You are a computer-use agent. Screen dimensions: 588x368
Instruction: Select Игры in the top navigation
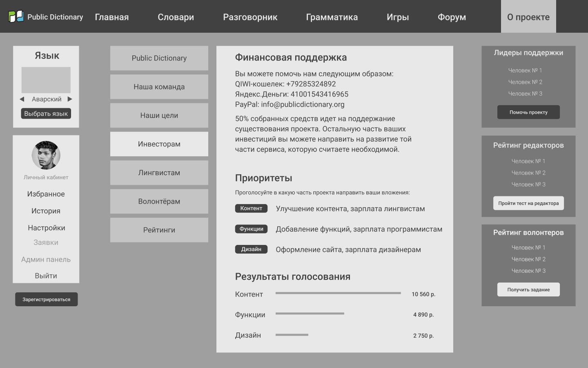tap(398, 17)
